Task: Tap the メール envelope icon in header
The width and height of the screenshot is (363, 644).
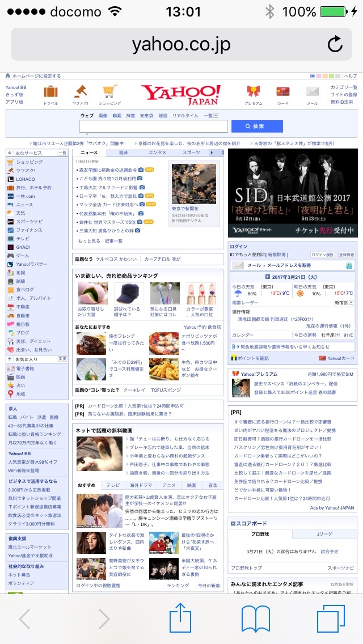Action: [312, 91]
